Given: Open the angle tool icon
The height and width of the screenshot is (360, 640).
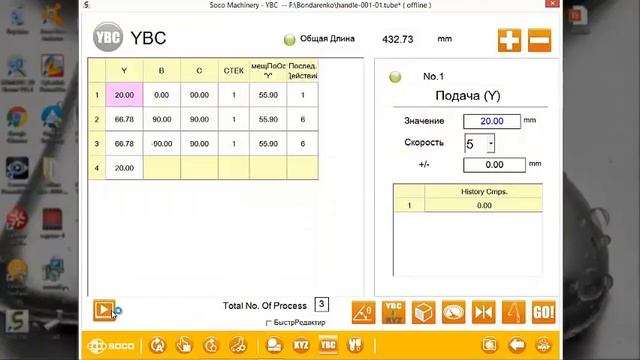Looking at the screenshot, I should pos(363,313).
